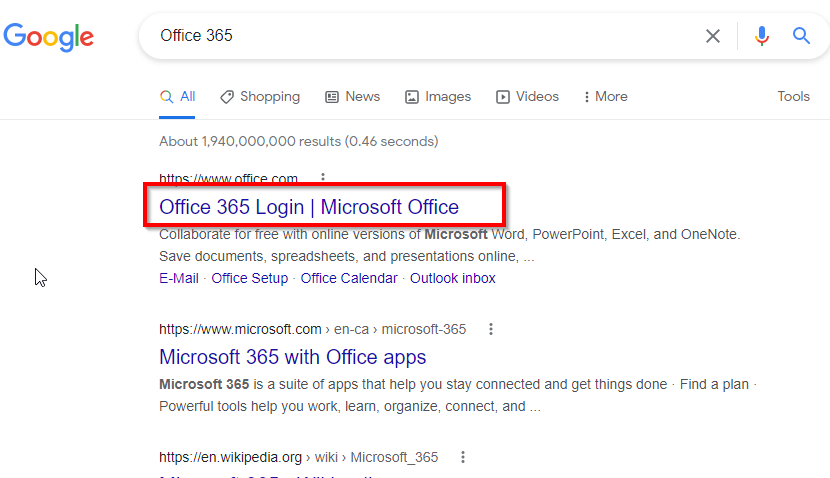Screen dimensions: 830x478
Task: Click the https://www.office.com URL text
Action: click(x=229, y=178)
